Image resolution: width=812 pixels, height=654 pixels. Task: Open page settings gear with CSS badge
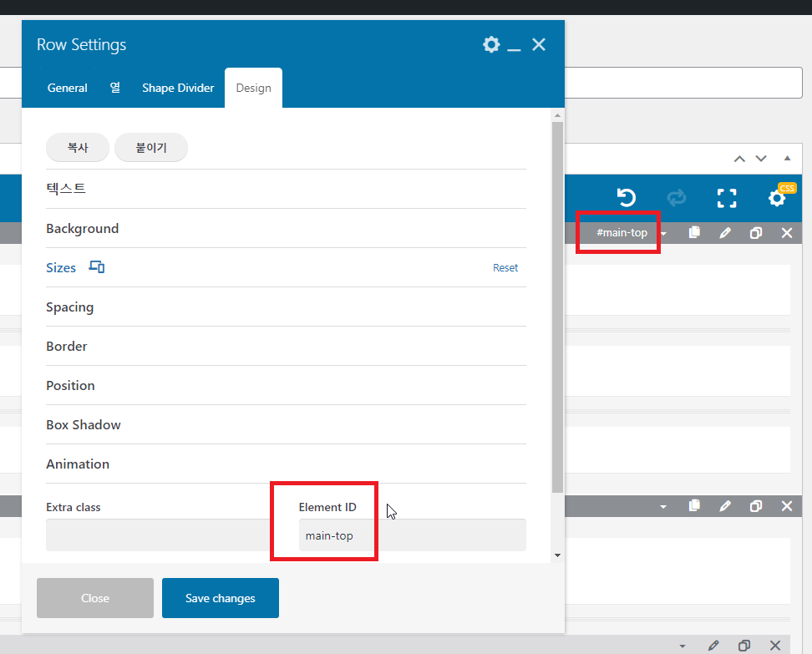[777, 198]
